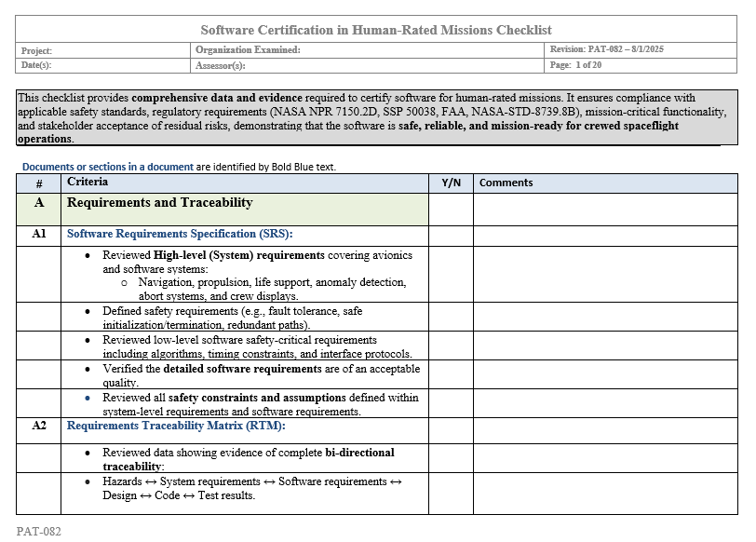The image size is (756, 542).
Task: Open Software Requirements Specification (SRS) heading
Action: (180, 234)
